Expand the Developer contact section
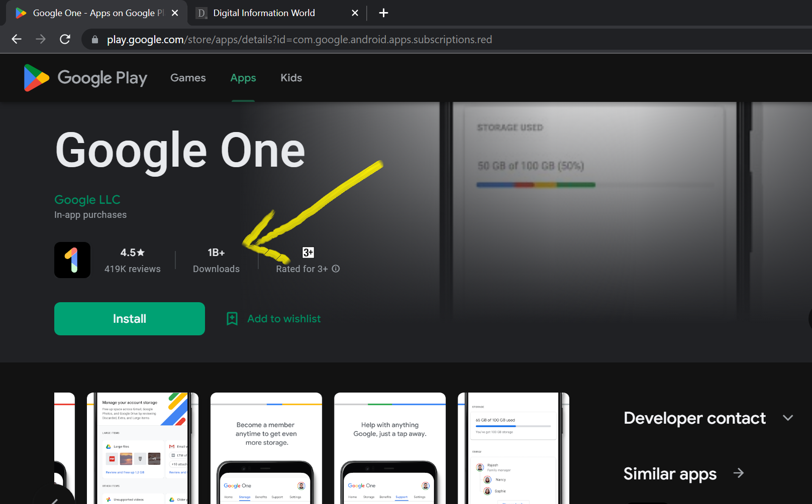Screen dimensions: 812x504 (x=788, y=418)
